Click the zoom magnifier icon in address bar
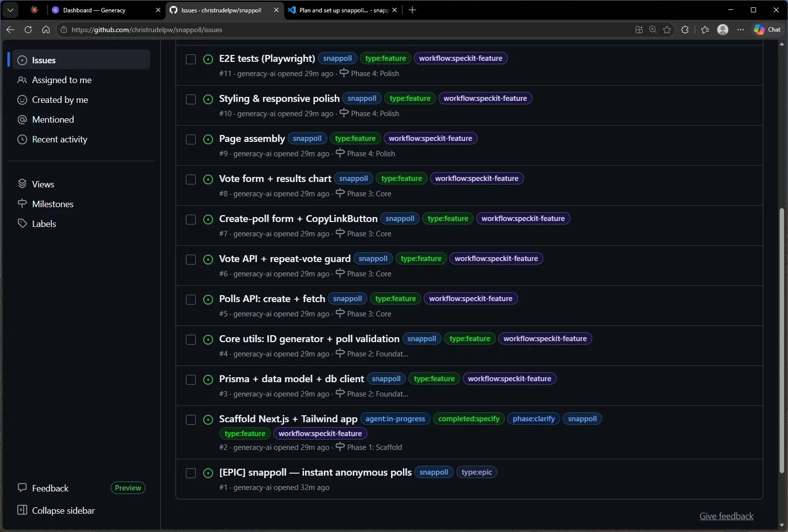This screenshot has width=788, height=532. 653,30
